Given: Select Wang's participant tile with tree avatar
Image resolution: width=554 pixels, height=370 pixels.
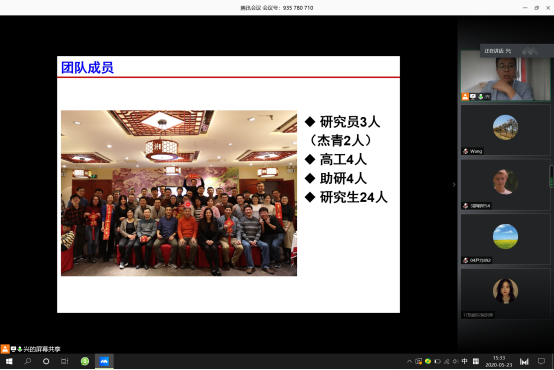Looking at the screenshot, I should click(506, 130).
